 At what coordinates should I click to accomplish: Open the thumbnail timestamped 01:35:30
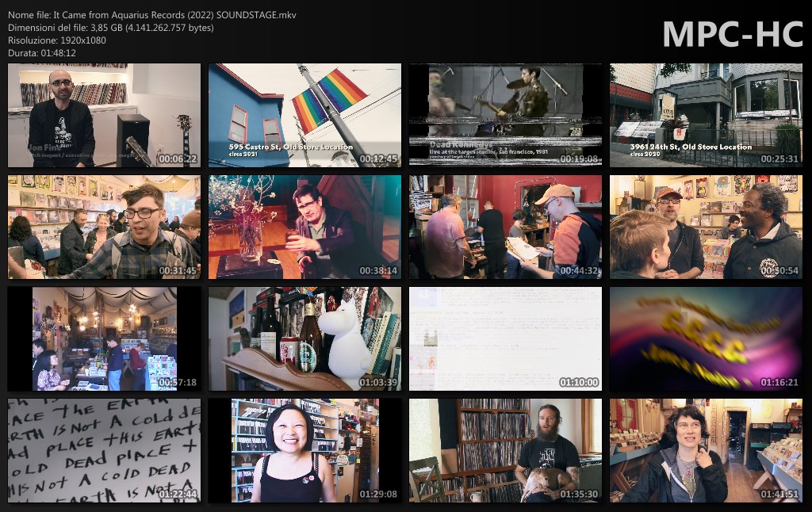click(x=505, y=450)
